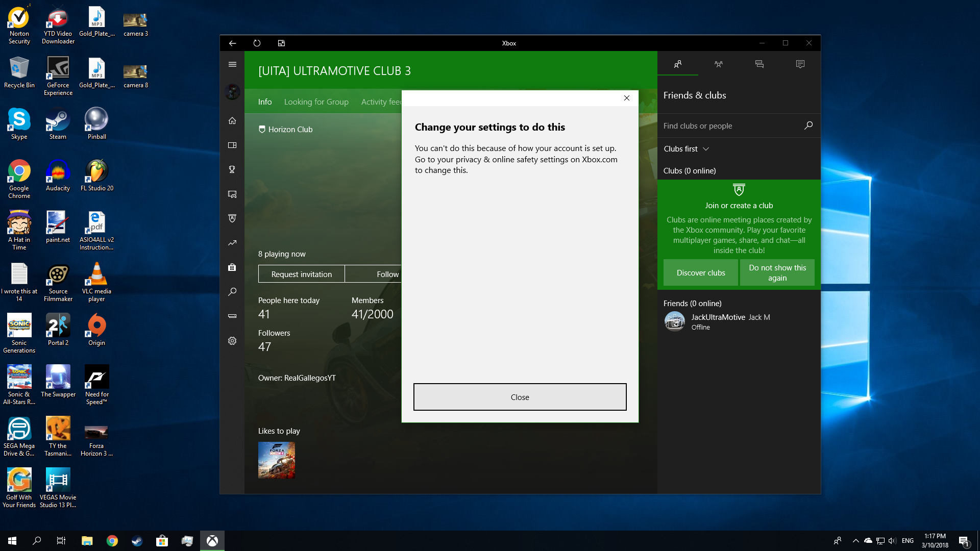
Task: Select the Activity feed tab
Action: pos(381,102)
